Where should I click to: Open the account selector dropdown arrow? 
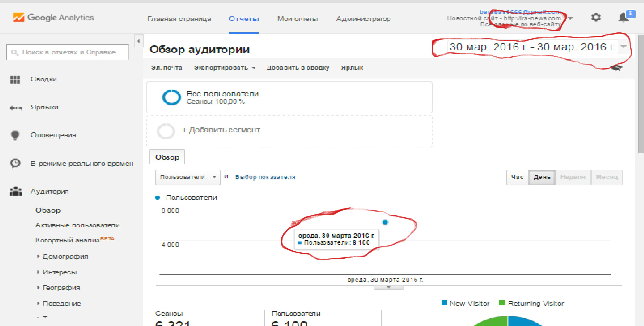coord(570,18)
